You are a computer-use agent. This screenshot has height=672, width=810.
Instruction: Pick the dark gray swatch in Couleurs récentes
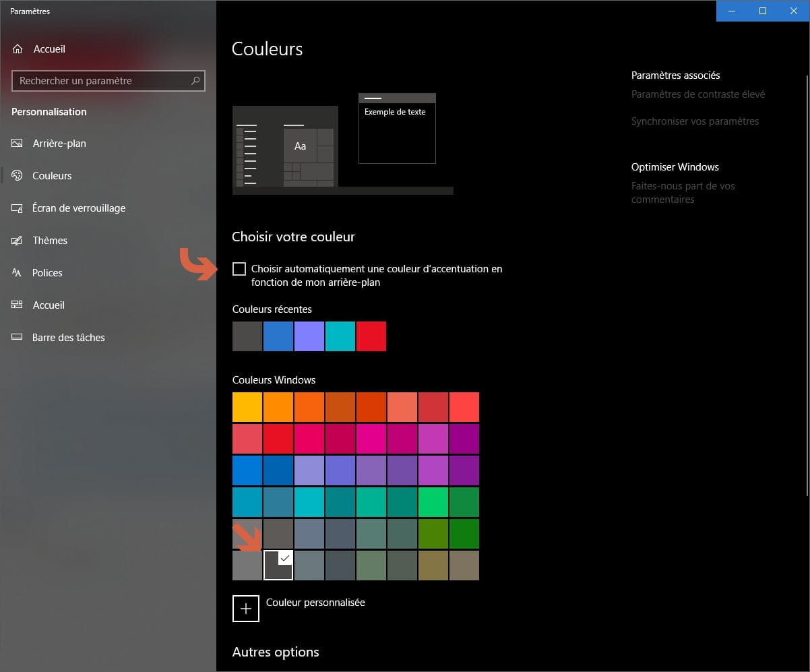coord(247,336)
